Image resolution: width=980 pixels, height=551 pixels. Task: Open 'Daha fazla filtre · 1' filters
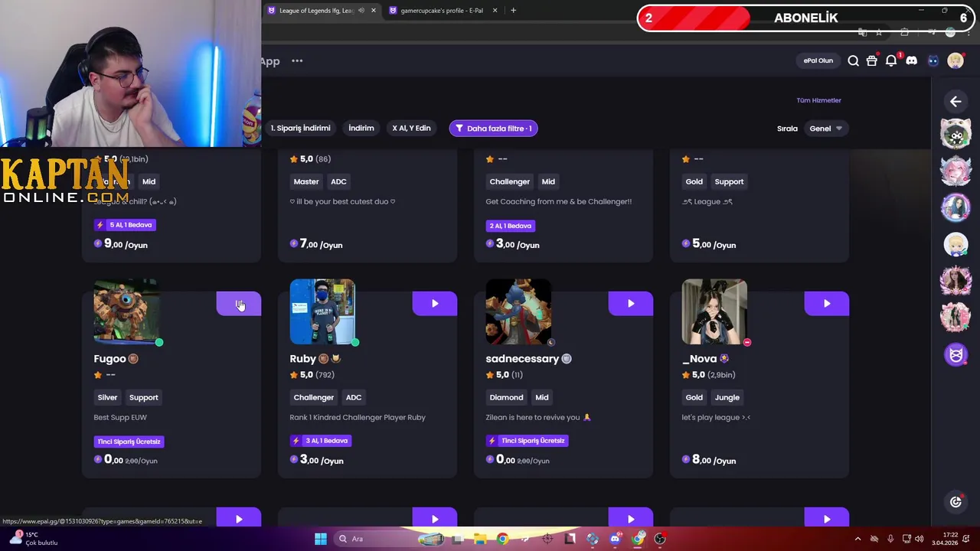pyautogui.click(x=493, y=129)
